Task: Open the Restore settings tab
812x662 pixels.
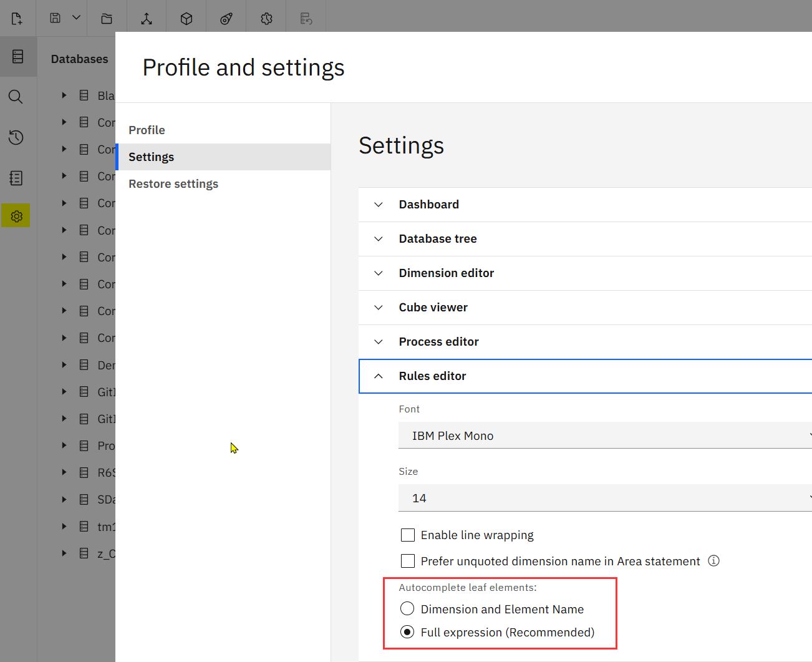Action: click(173, 184)
